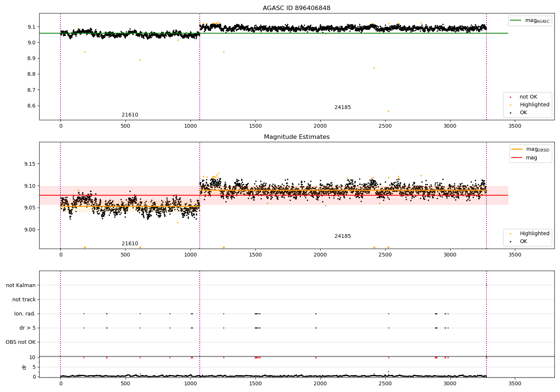560x392 pixels.
Task: Click the 500 x-axis tick of the middle plot
Action: click(x=125, y=255)
